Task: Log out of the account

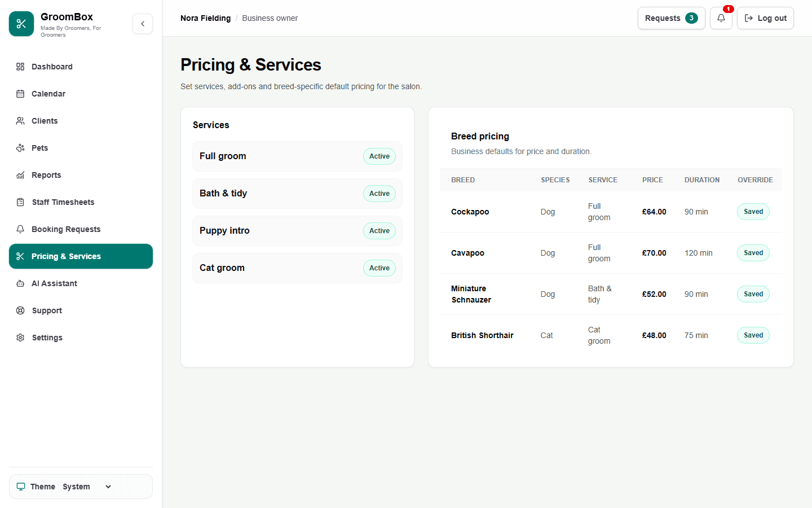Action: click(765, 18)
